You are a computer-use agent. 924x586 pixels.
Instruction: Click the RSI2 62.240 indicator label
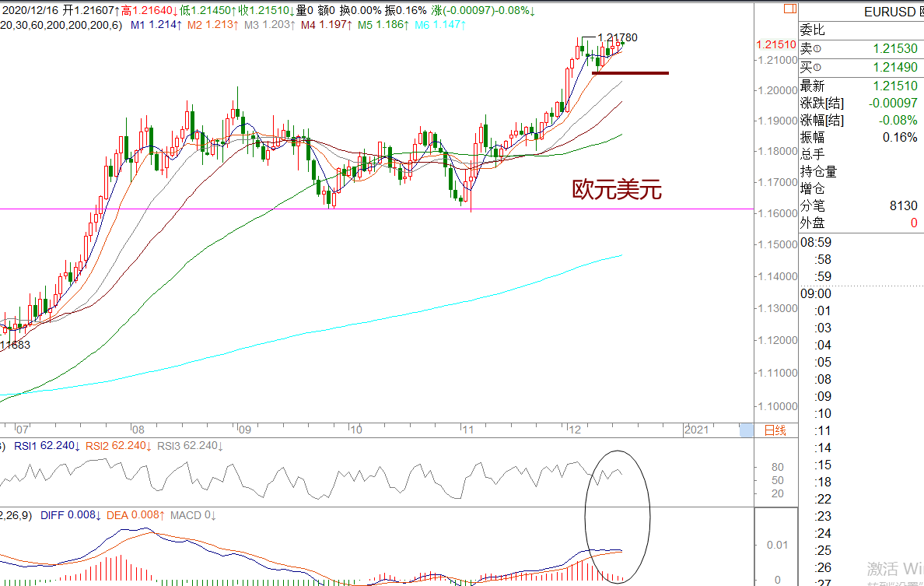[x=118, y=446]
